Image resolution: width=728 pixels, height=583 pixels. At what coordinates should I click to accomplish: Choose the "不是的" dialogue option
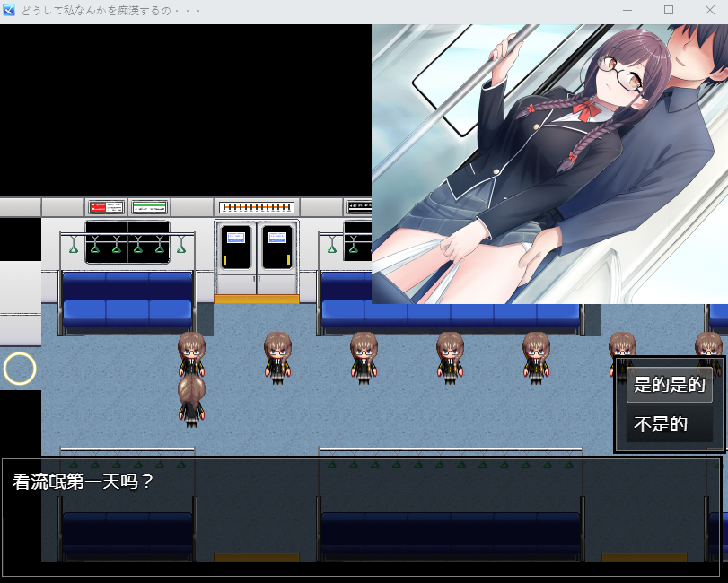tap(669, 424)
